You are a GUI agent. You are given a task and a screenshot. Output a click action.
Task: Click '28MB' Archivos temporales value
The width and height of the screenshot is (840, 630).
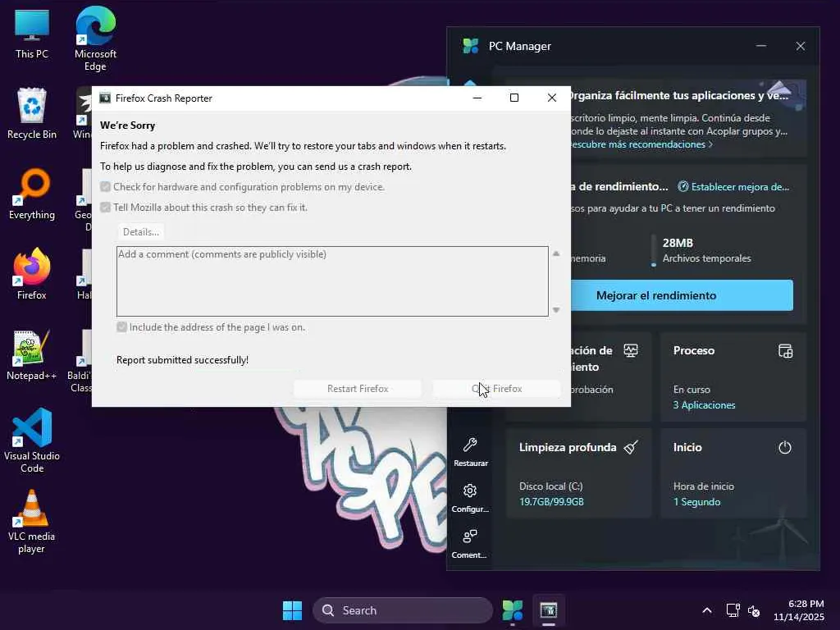[x=678, y=243]
